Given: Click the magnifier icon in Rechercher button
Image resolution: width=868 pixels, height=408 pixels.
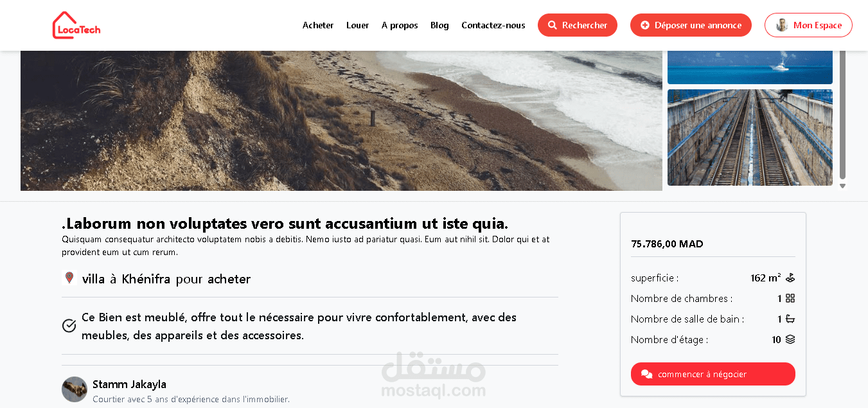Looking at the screenshot, I should point(553,25).
